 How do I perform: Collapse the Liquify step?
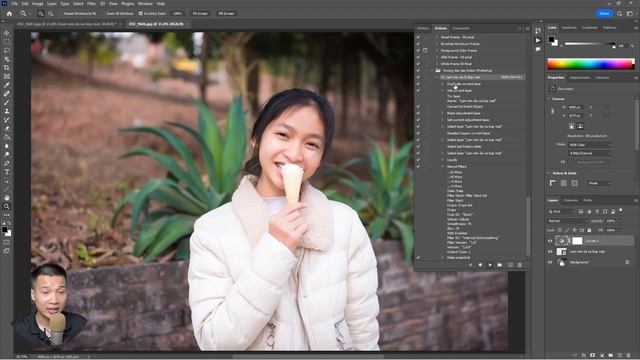442,160
